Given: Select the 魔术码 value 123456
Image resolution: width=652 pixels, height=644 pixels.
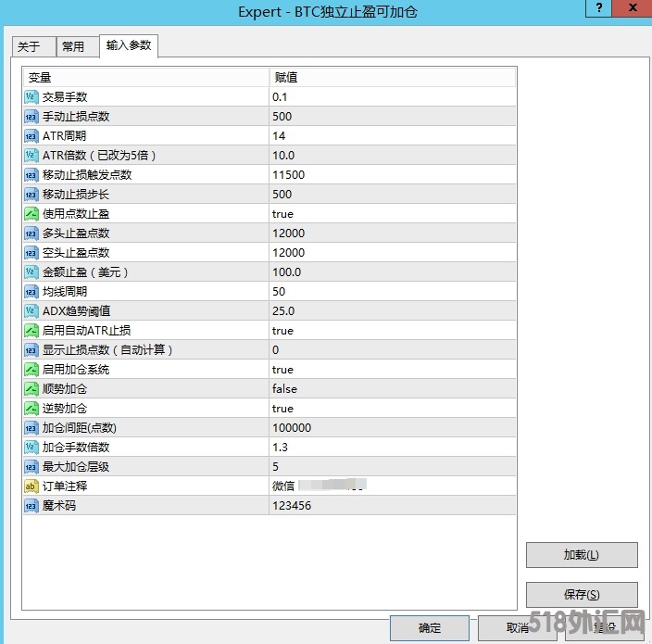Looking at the screenshot, I should [x=292, y=505].
